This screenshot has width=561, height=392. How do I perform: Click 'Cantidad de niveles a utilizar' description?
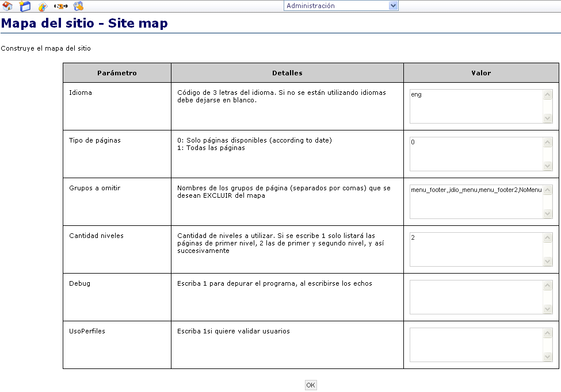pyautogui.click(x=281, y=243)
